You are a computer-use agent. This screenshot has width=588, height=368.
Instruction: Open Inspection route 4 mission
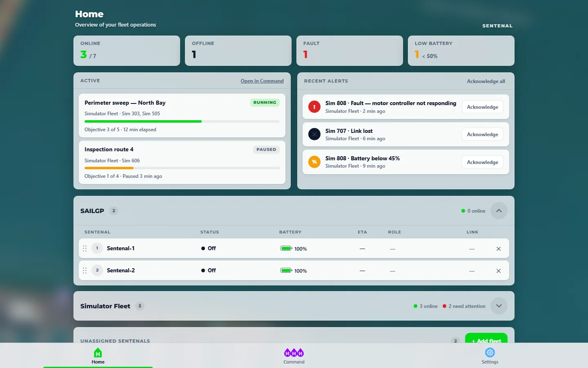click(x=182, y=162)
